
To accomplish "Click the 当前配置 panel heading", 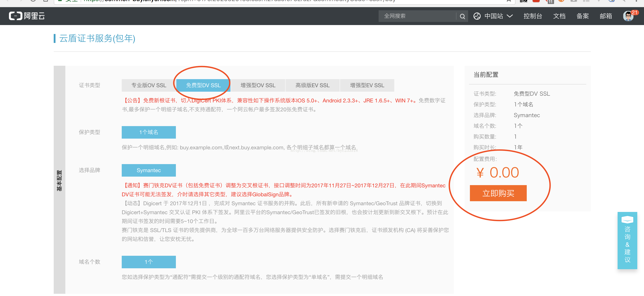I will click(x=486, y=74).
